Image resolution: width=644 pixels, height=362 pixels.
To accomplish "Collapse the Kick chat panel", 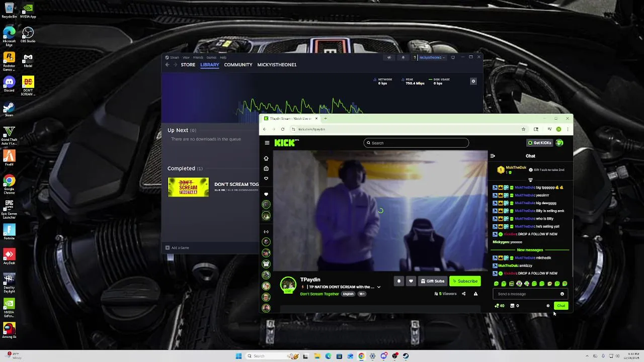I will [x=493, y=156].
